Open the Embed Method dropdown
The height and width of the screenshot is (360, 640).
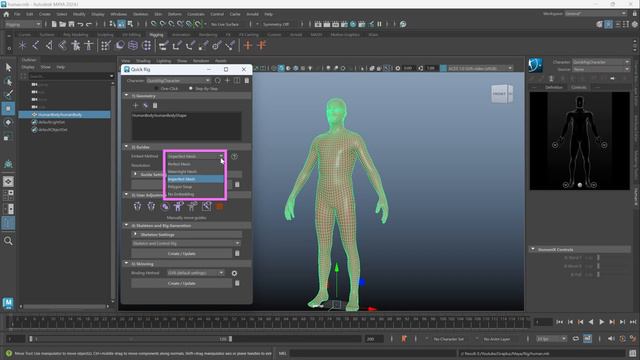coord(196,156)
